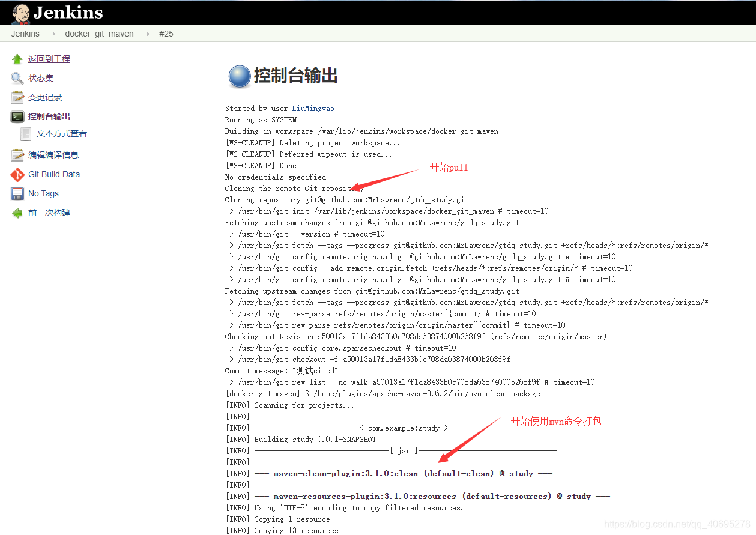756x535 pixels.
Task: Click the notepad icon beside 变更记录
Action: (17, 97)
